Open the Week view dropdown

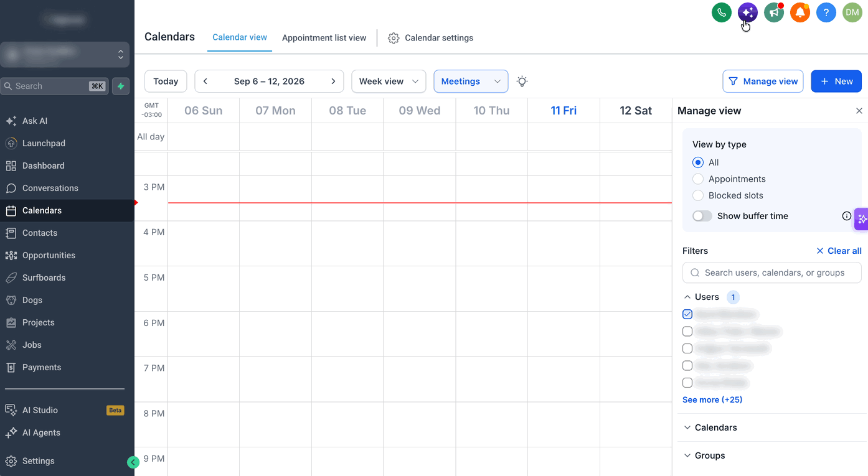click(389, 82)
